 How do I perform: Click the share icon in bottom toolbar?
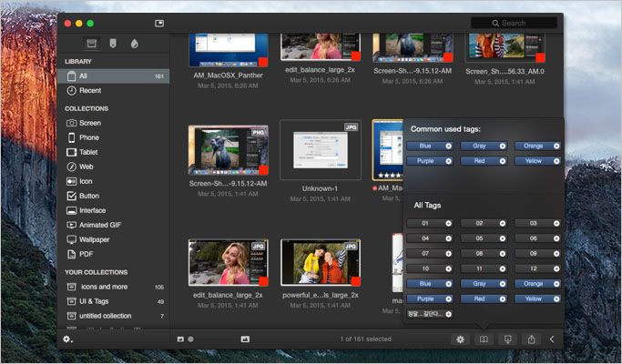click(532, 339)
